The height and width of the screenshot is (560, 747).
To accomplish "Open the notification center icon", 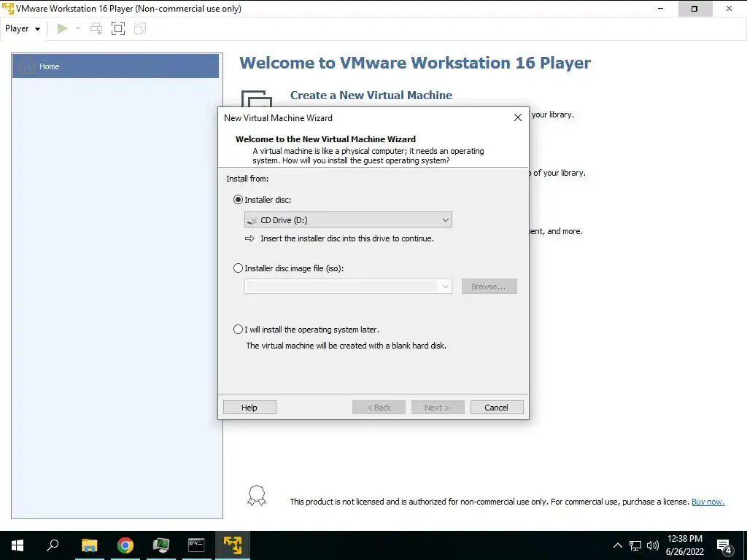I will [724, 546].
